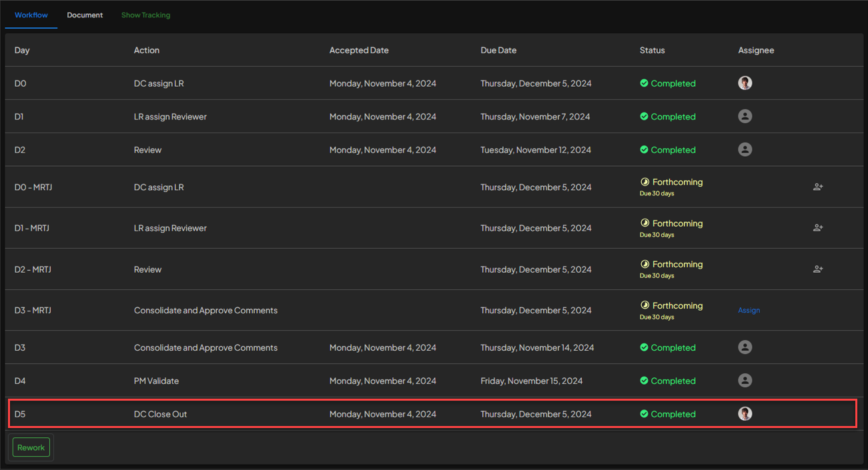Image resolution: width=868 pixels, height=470 pixels.
Task: Open the Workflow tab
Action: (x=31, y=15)
